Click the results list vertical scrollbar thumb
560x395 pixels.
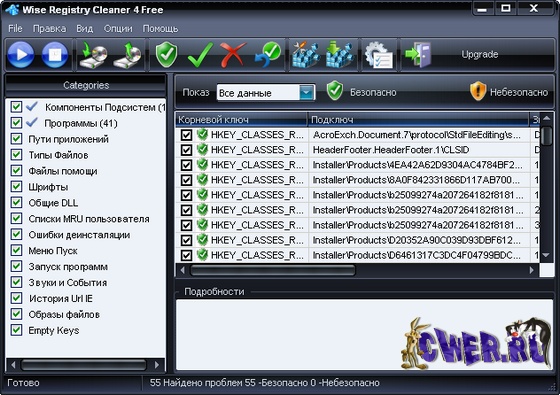[546, 136]
